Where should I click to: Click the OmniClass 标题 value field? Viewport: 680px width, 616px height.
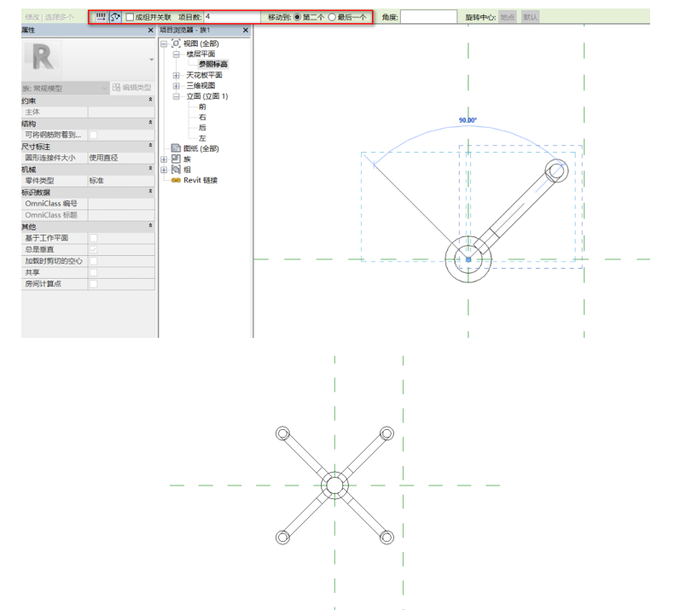pos(121,215)
